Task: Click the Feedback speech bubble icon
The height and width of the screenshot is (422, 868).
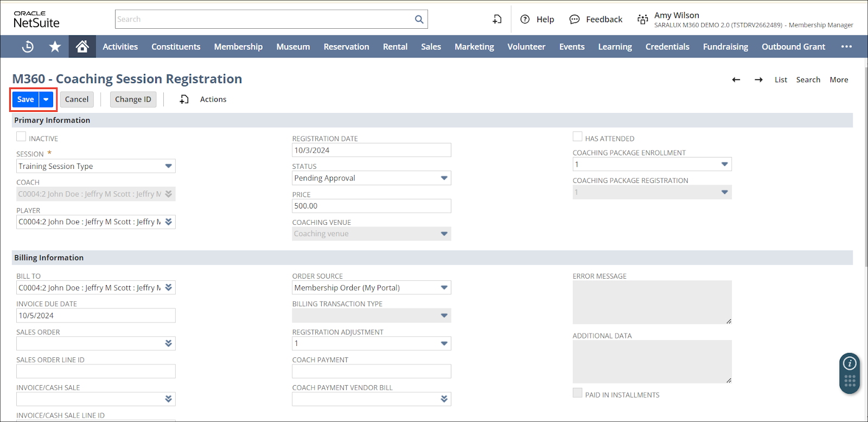Action: pos(575,20)
